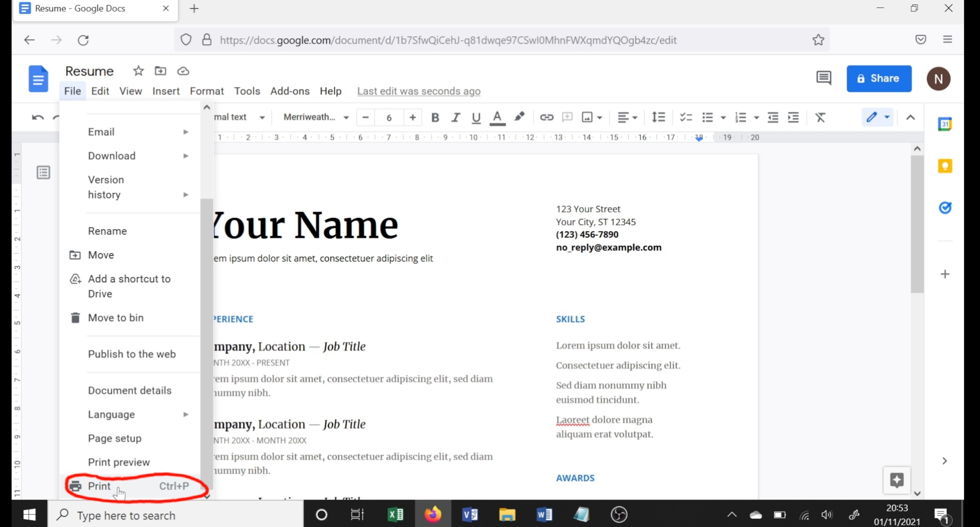The width and height of the screenshot is (980, 527).
Task: Toggle underline text formatting
Action: [x=476, y=118]
